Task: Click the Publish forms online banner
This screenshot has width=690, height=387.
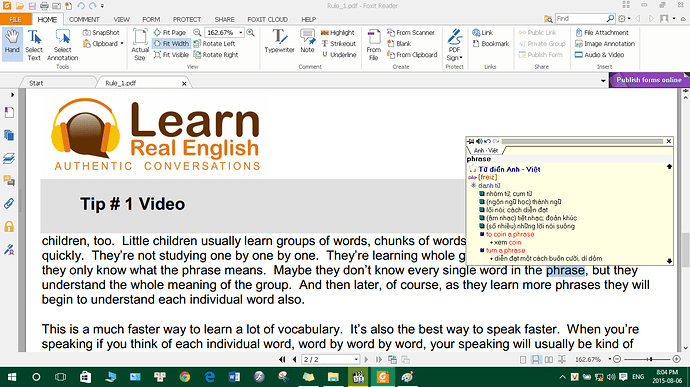Action: click(x=649, y=80)
